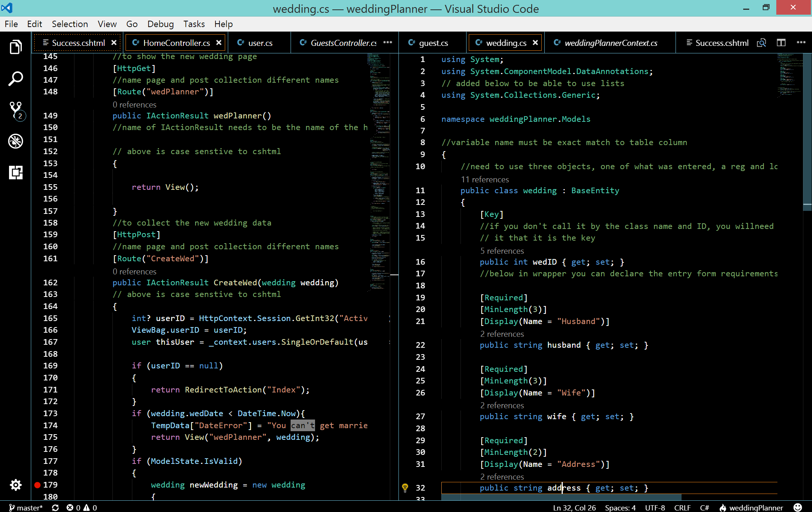Show more actions for right editor group
This screenshot has width=812, height=512.
point(801,42)
